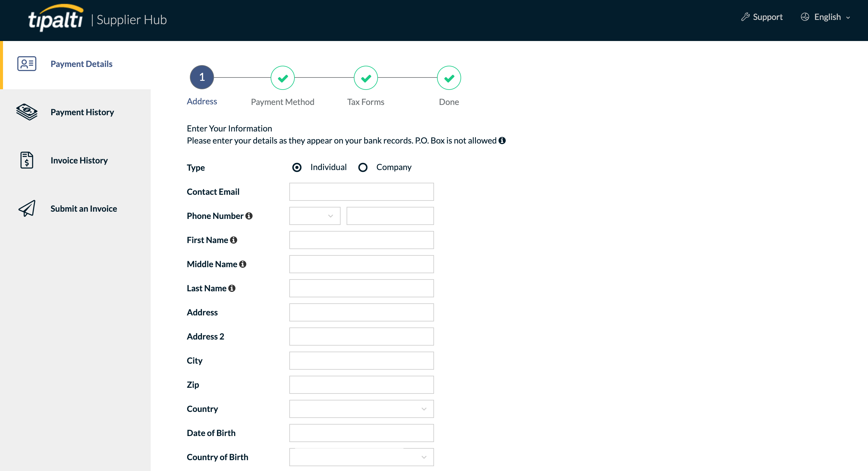Click the info icon next to Phone Number
This screenshot has width=868, height=471.
point(249,216)
